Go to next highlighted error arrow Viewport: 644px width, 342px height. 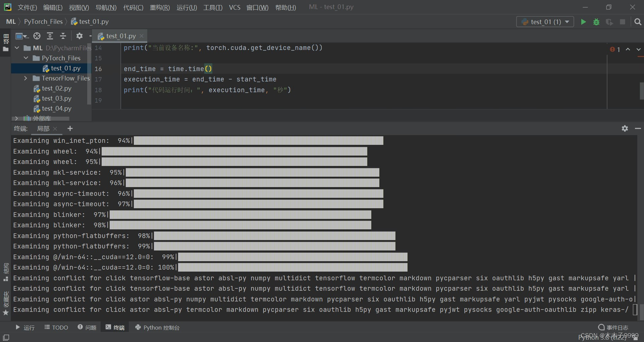pos(638,49)
